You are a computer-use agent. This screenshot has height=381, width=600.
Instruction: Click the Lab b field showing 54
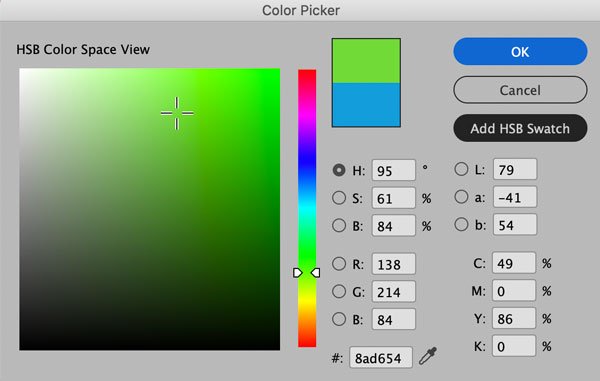click(515, 225)
